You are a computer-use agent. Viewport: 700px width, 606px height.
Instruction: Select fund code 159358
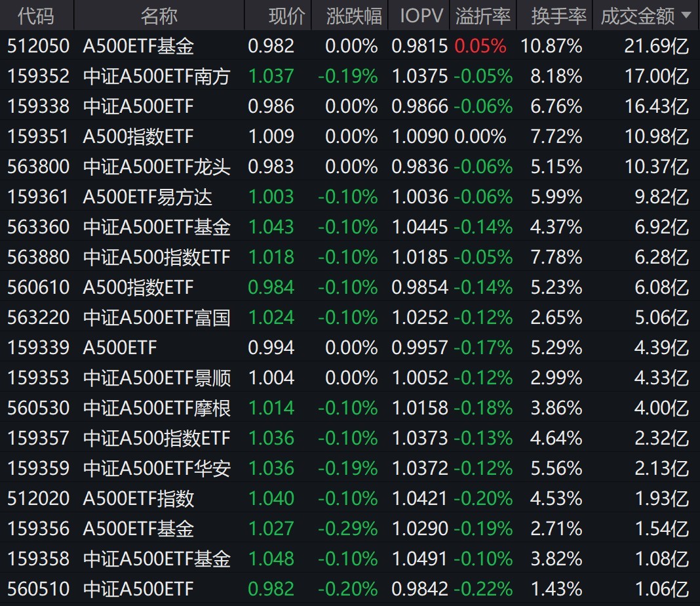39,559
